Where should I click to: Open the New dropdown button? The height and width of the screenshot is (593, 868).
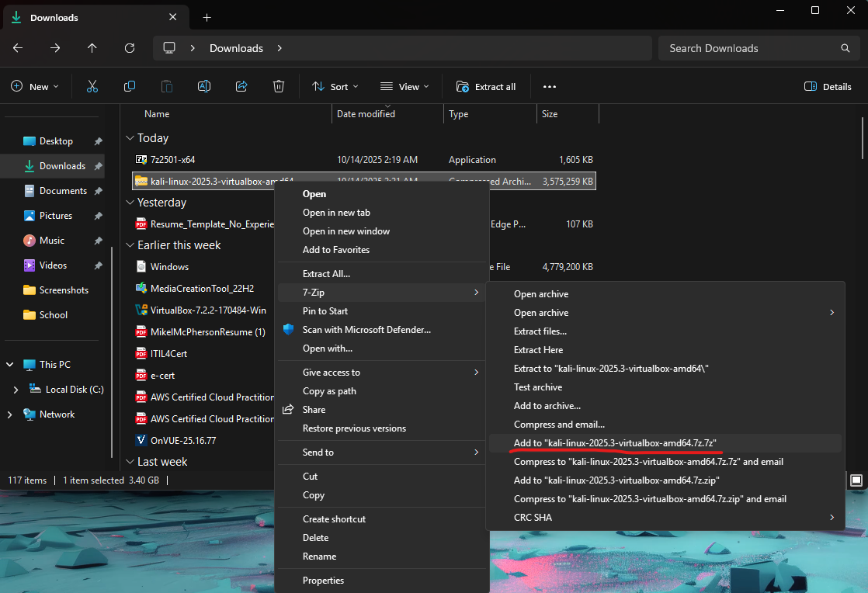(34, 86)
